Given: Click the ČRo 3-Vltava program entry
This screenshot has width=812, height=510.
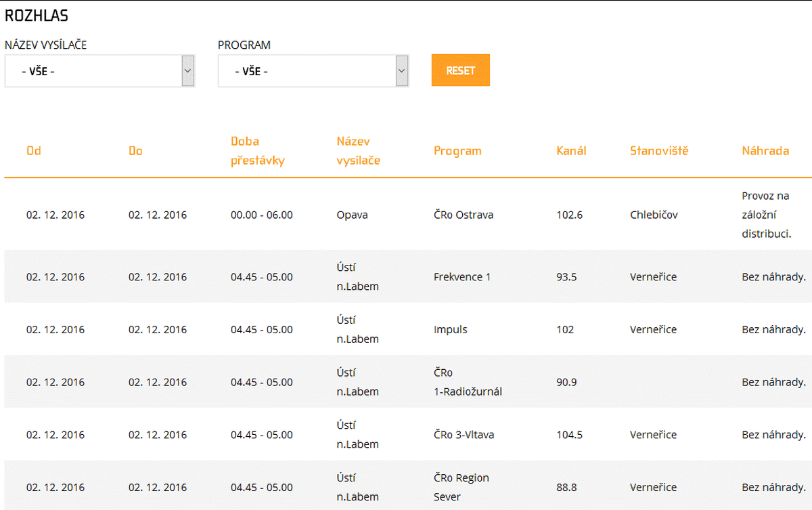Looking at the screenshot, I should coord(464,435).
